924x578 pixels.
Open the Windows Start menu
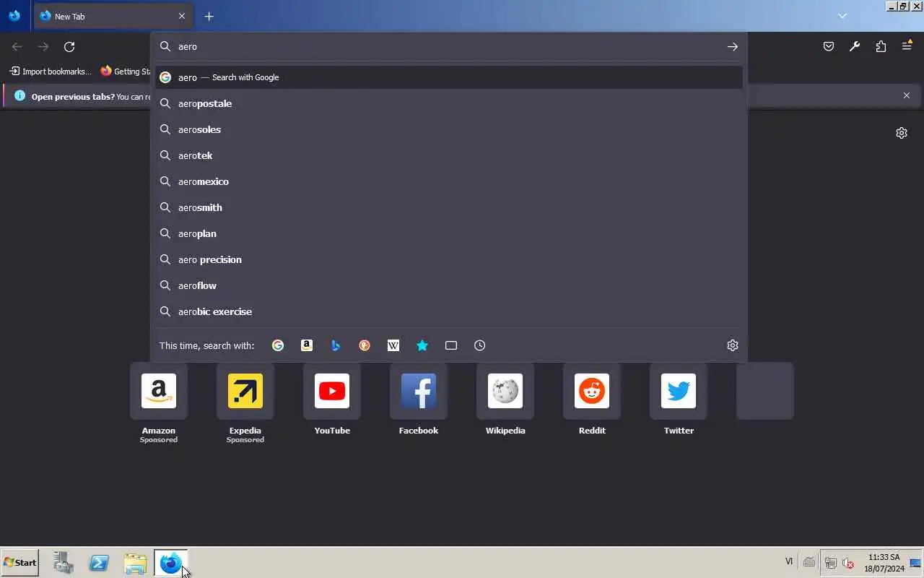click(20, 563)
